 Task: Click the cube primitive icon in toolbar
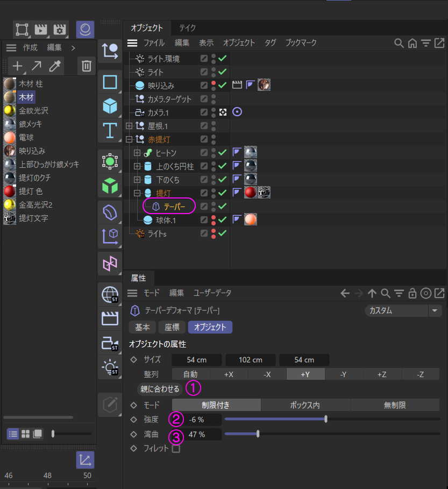coord(110,106)
